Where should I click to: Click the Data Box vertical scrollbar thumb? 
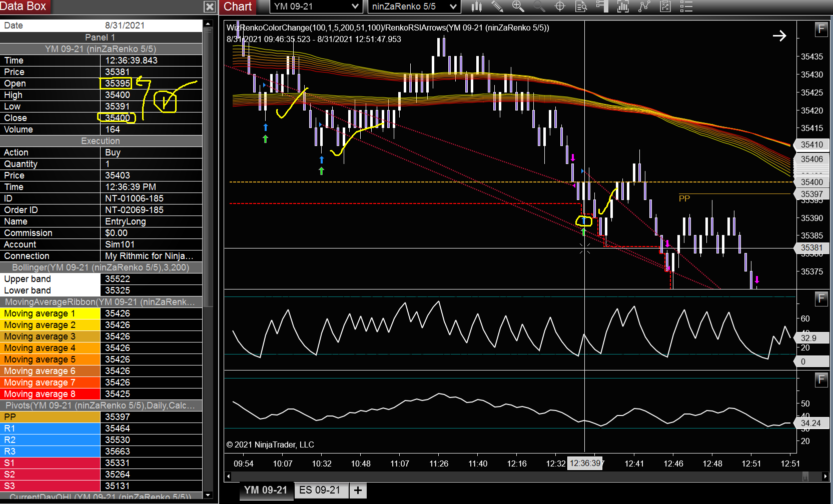[x=208, y=167]
